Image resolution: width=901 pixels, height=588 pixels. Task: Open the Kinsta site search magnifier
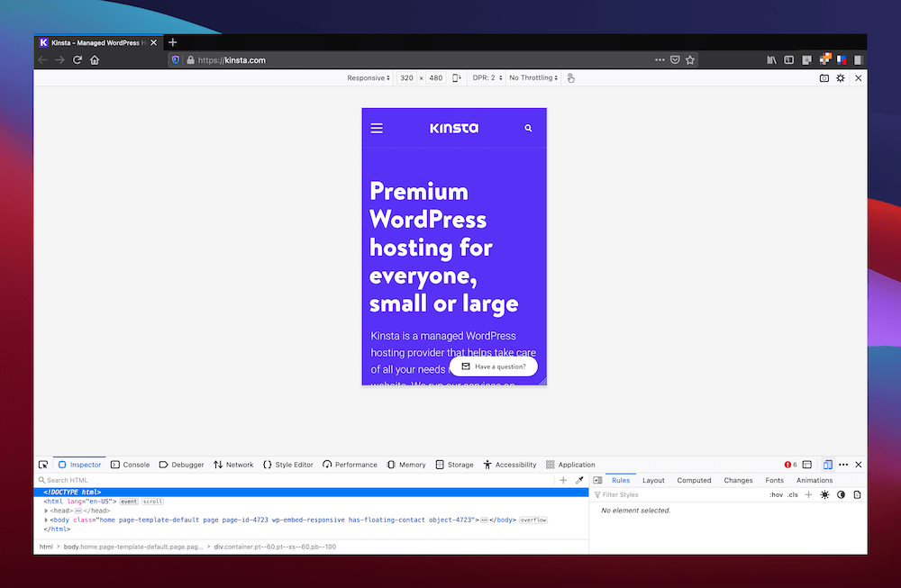pyautogui.click(x=528, y=128)
